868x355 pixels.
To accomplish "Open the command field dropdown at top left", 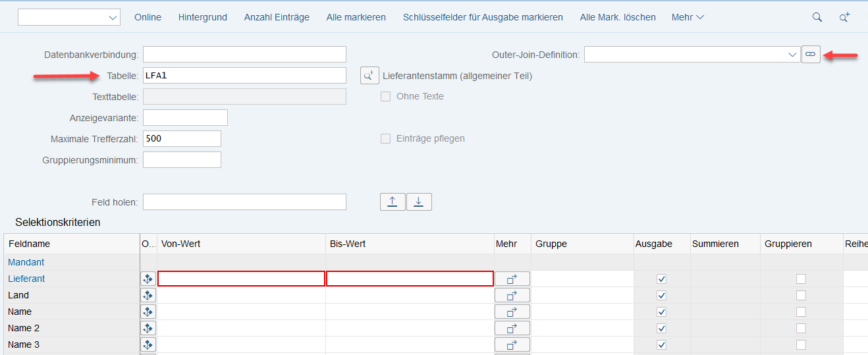I will point(113,18).
